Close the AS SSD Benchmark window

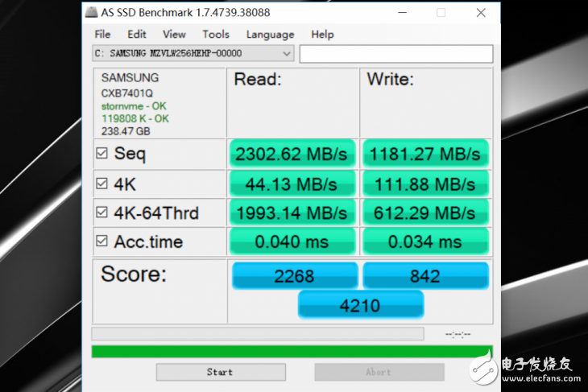481,13
